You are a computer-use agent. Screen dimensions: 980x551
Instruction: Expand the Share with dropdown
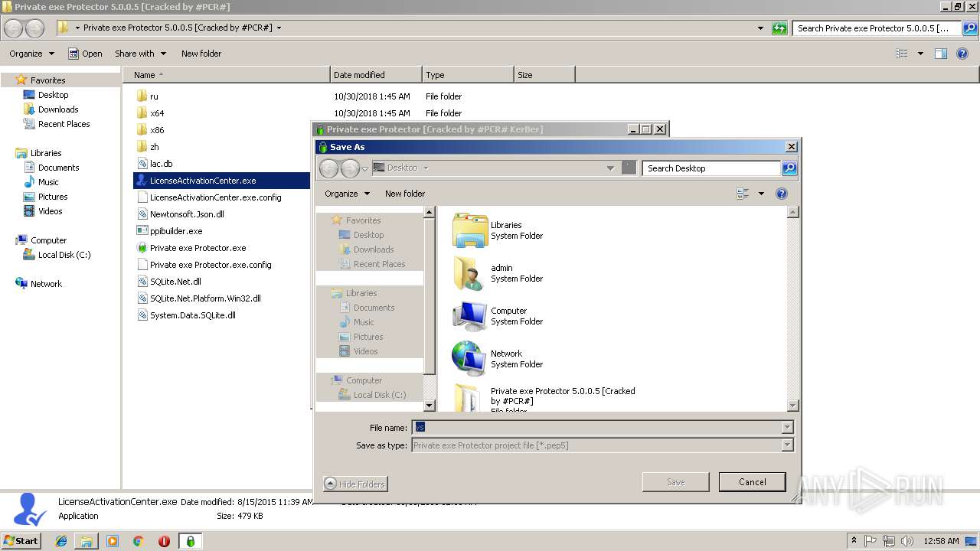[141, 54]
